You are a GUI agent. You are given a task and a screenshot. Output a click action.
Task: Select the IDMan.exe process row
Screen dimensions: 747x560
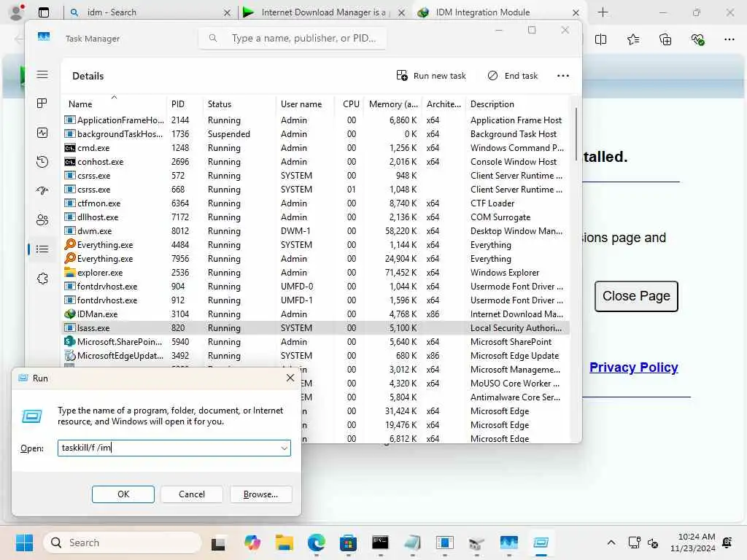pyautogui.click(x=316, y=314)
